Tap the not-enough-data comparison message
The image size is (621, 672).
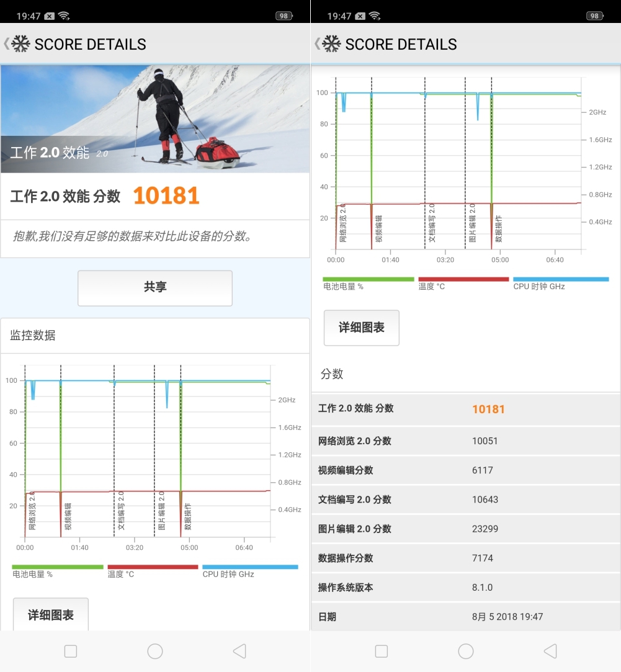tap(132, 236)
